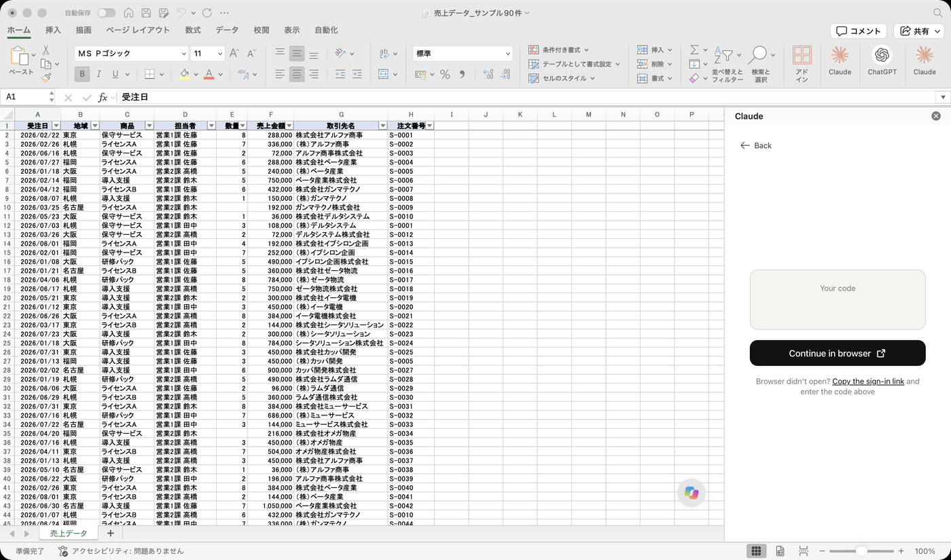Open the font name dropdown
Viewport: 951px width, 560px height.
pyautogui.click(x=184, y=54)
